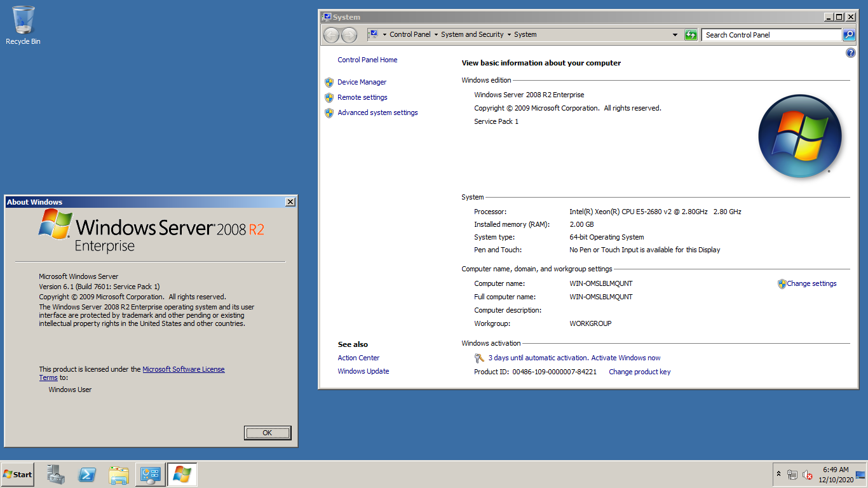Click System and Security in the breadcrumb
Screen dimensions: 868x488
tap(472, 35)
